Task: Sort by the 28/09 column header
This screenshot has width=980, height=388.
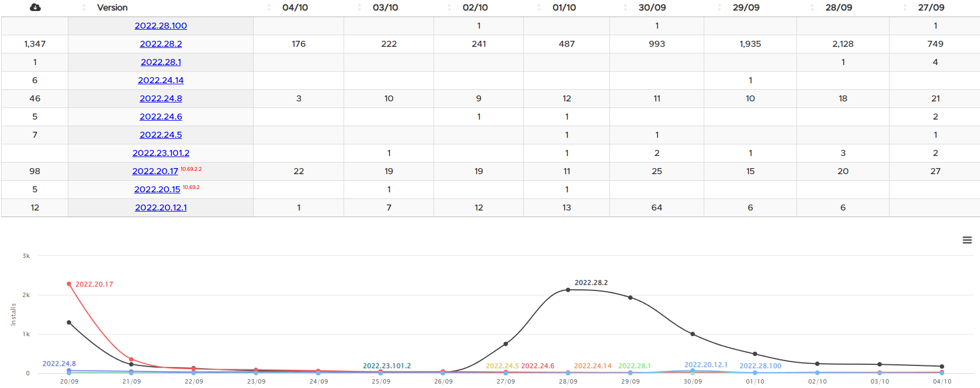Action: pos(839,8)
